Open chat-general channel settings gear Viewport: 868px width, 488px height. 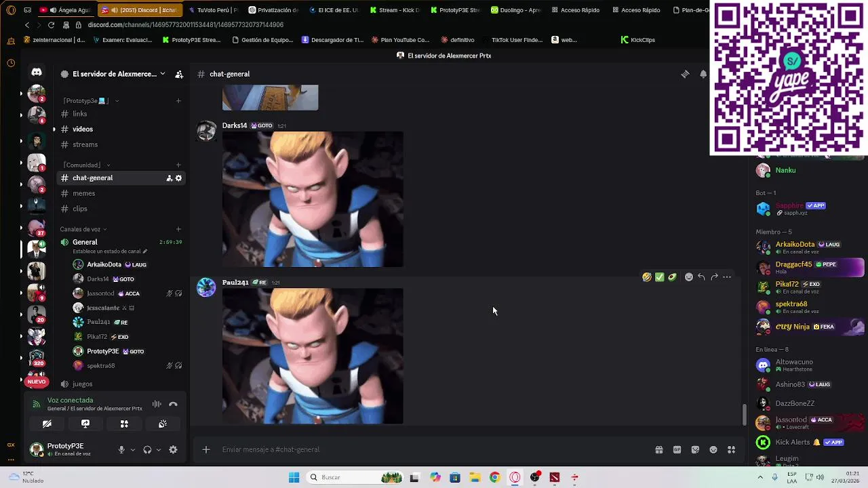[x=178, y=178]
